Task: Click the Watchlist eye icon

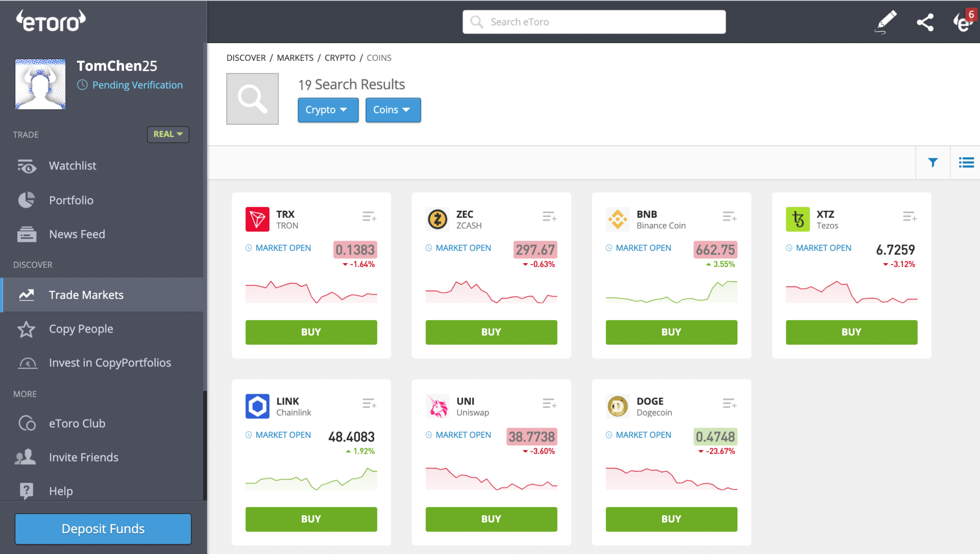Action: (27, 166)
